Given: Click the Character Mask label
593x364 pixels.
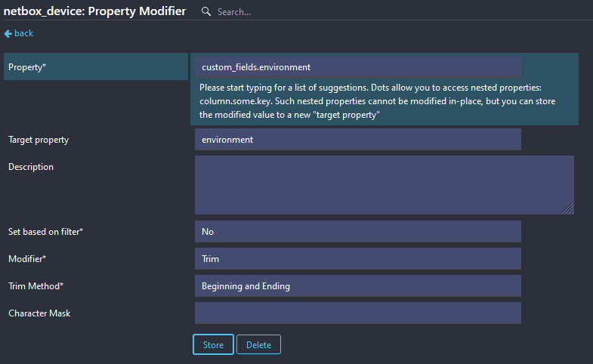Looking at the screenshot, I should pyautogui.click(x=39, y=313).
